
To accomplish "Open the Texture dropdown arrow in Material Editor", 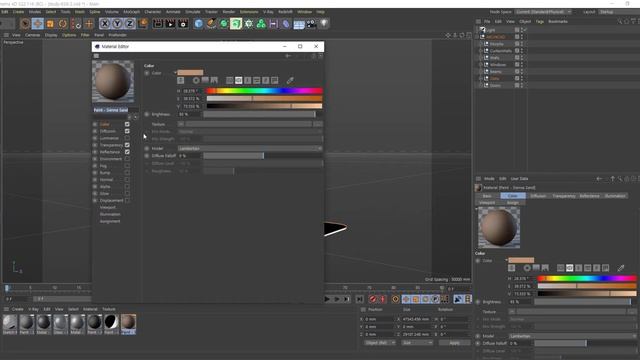I will point(181,124).
